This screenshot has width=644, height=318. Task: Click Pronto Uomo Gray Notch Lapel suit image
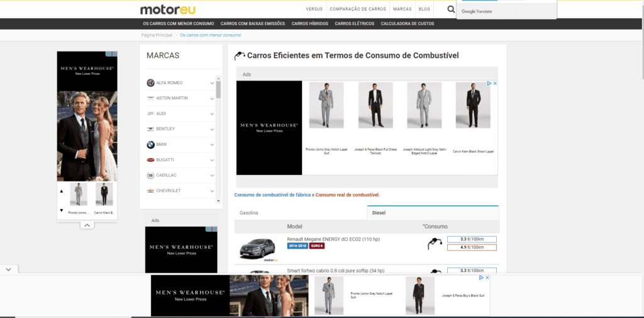click(326, 105)
